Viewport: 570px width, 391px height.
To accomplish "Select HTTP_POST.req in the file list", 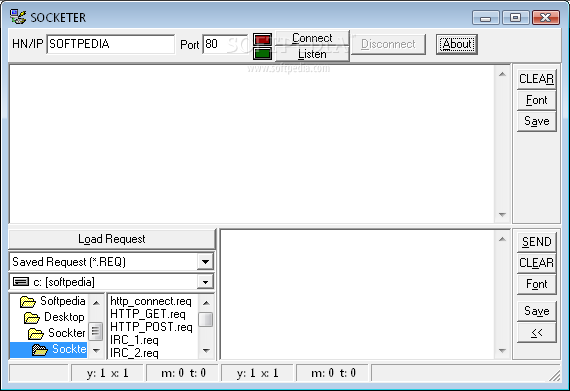I will pyautogui.click(x=151, y=327).
